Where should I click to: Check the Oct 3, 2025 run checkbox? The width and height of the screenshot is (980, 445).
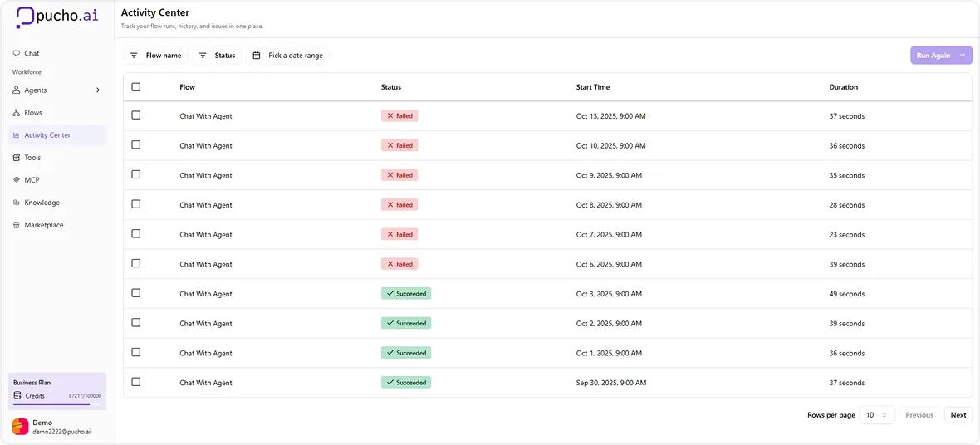coord(136,293)
